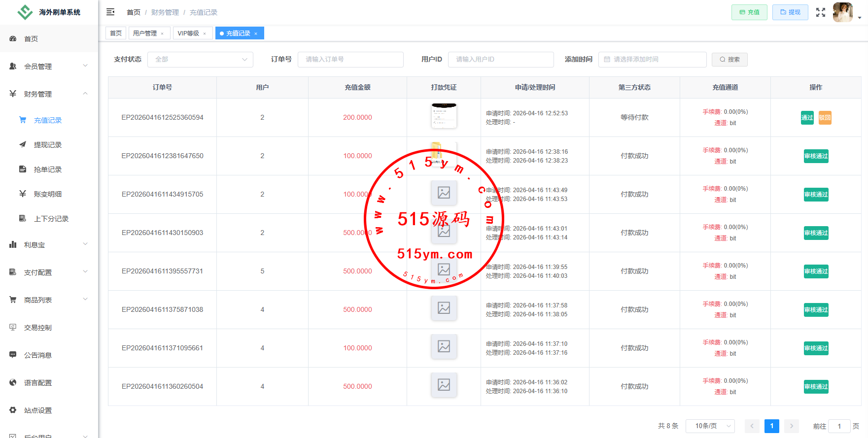Click 驳回 to reject the pending order

click(825, 118)
